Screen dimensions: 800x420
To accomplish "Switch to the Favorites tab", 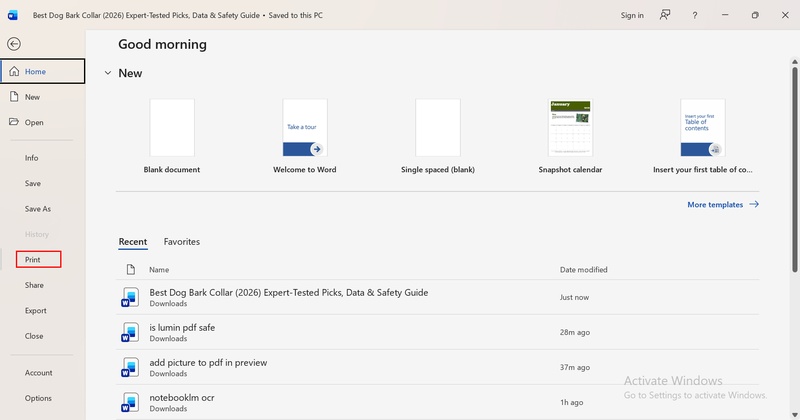I will (182, 242).
